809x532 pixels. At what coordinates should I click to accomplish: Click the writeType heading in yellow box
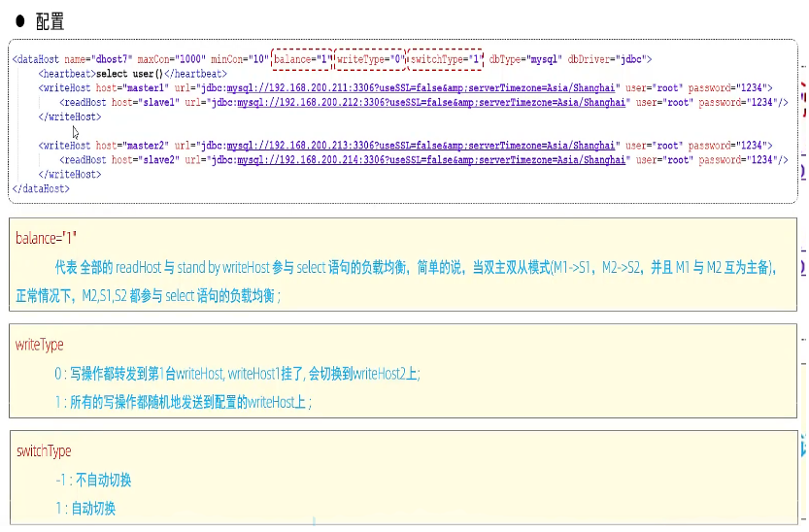point(39,345)
